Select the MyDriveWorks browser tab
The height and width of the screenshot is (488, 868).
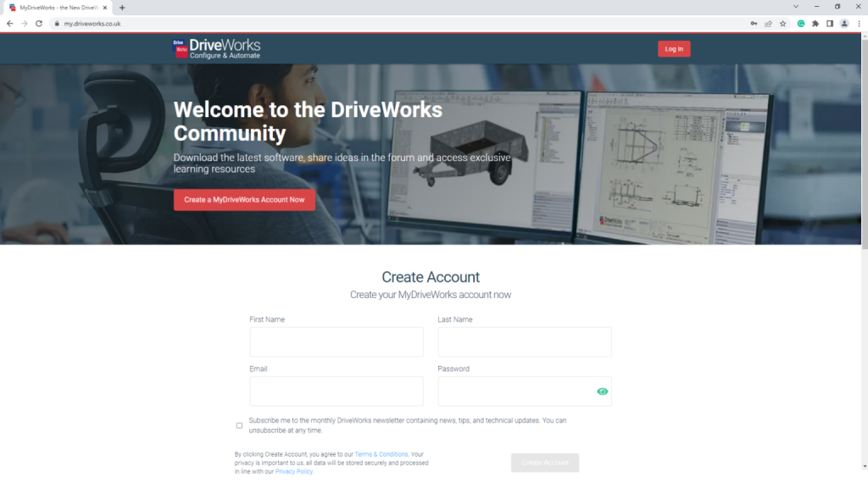pos(58,8)
